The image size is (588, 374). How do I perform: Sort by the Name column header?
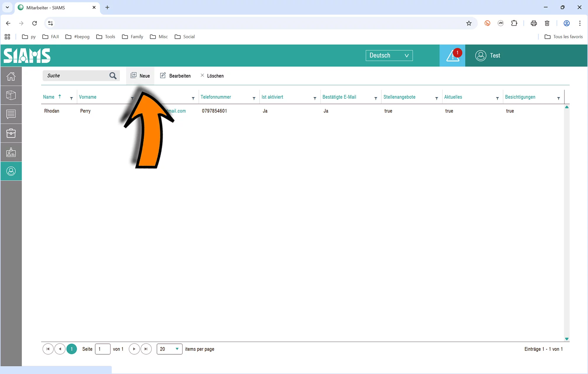point(49,97)
